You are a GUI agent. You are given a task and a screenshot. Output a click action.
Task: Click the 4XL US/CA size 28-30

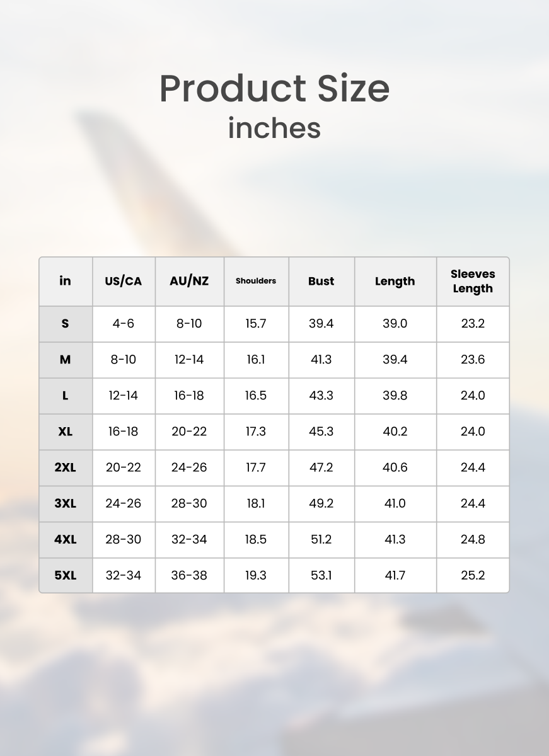[124, 539]
